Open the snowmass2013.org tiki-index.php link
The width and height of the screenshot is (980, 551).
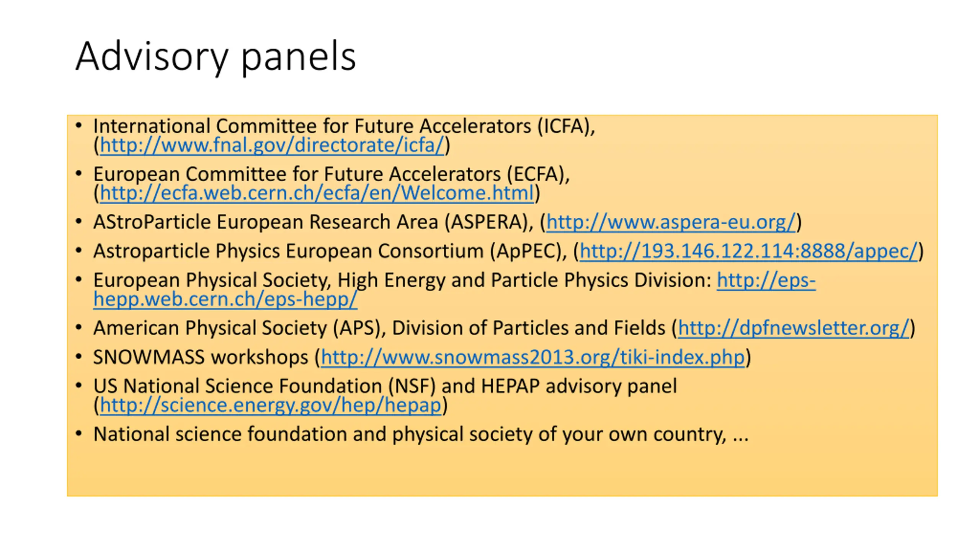click(532, 357)
